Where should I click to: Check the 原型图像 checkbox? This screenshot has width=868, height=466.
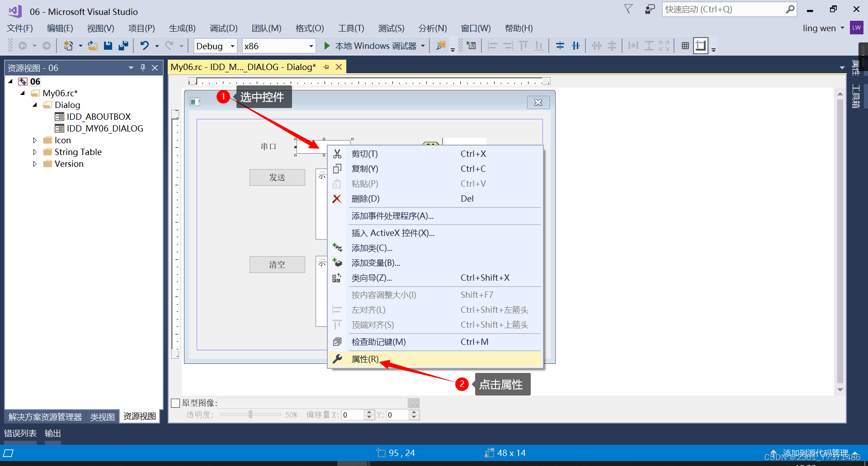point(176,403)
